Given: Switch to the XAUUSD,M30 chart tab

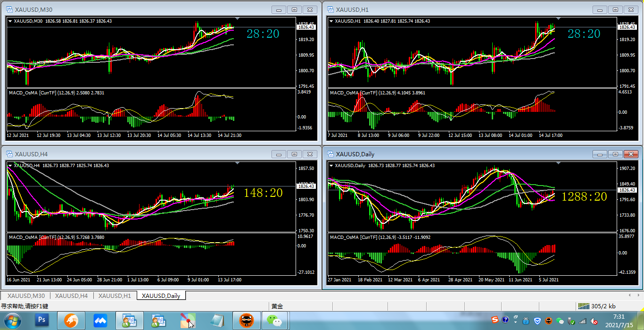Looking at the screenshot, I should click(x=26, y=296).
